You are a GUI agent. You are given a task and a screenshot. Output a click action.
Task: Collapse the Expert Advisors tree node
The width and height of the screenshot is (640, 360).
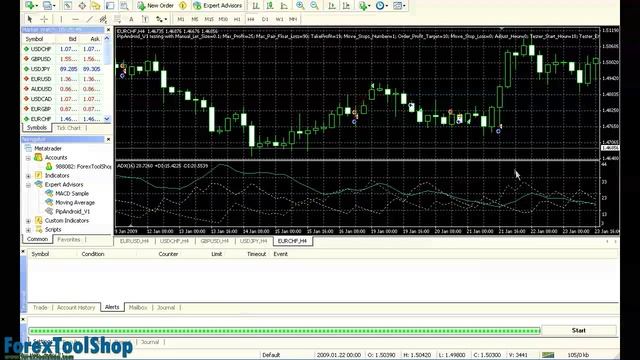pos(28,184)
